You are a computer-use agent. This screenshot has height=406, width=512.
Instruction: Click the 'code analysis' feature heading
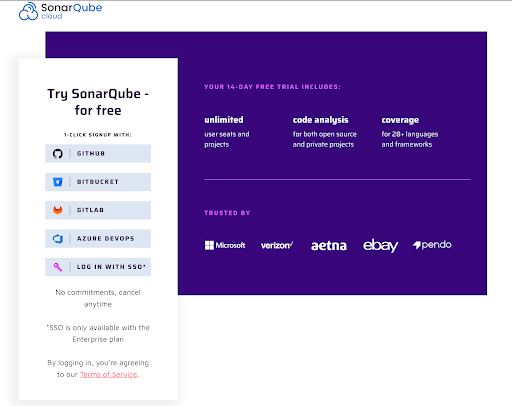pyautogui.click(x=321, y=120)
